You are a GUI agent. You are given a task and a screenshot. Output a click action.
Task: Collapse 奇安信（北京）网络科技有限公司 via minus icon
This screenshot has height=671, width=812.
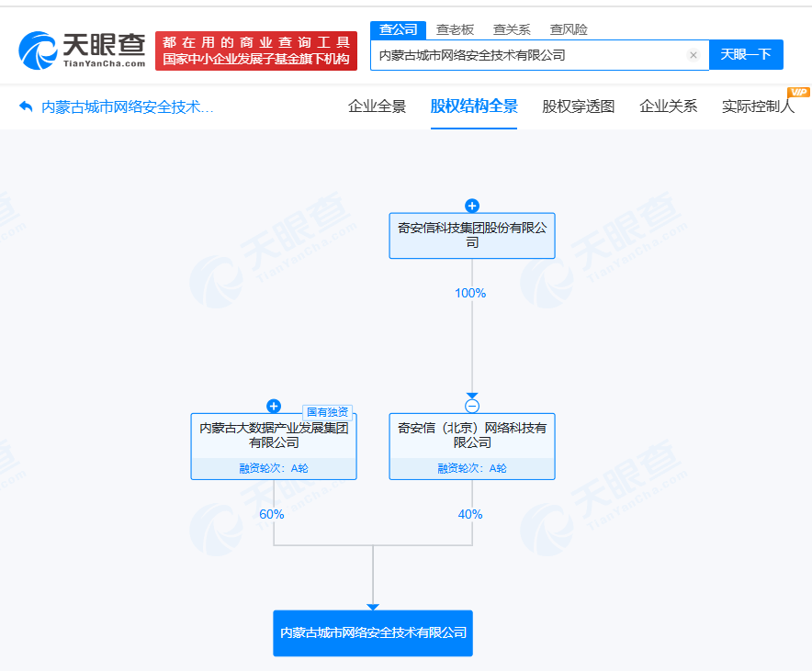pyautogui.click(x=472, y=405)
